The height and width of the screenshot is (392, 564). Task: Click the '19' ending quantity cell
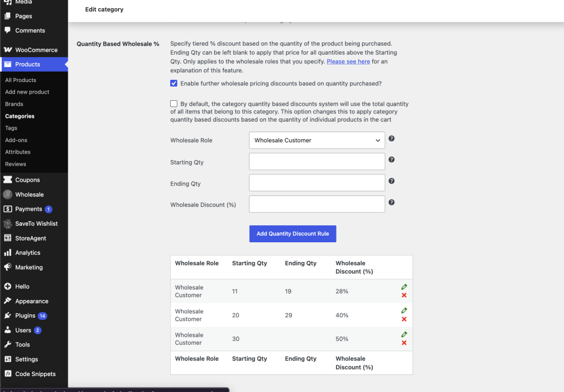point(288,291)
